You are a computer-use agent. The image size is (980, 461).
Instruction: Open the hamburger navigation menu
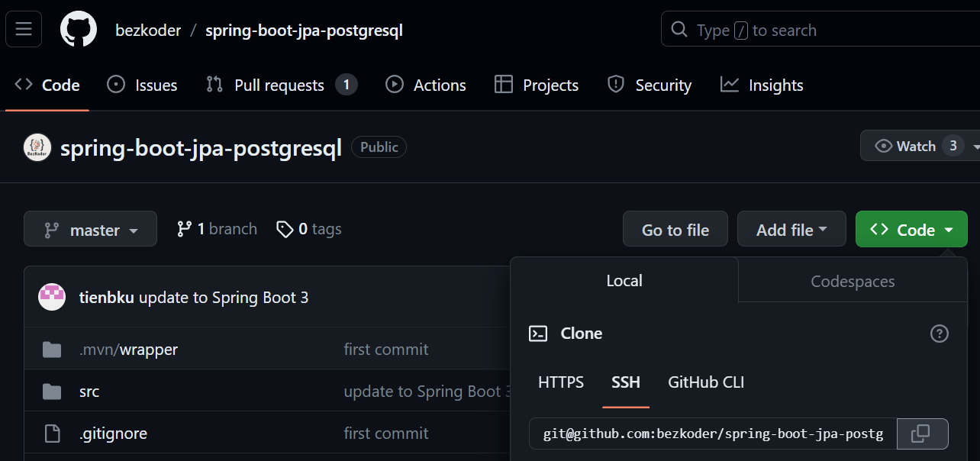click(x=24, y=30)
